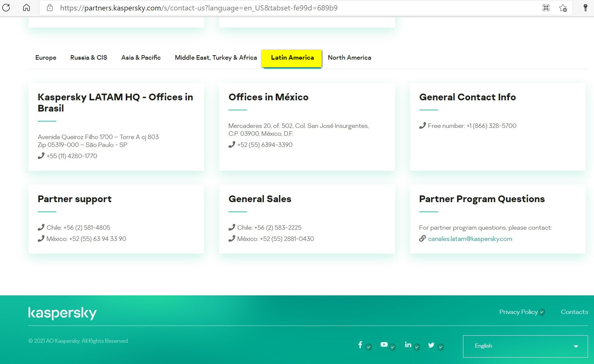The width and height of the screenshot is (594, 364).
Task: Select the Russia & CIS tab
Action: pyautogui.click(x=89, y=58)
